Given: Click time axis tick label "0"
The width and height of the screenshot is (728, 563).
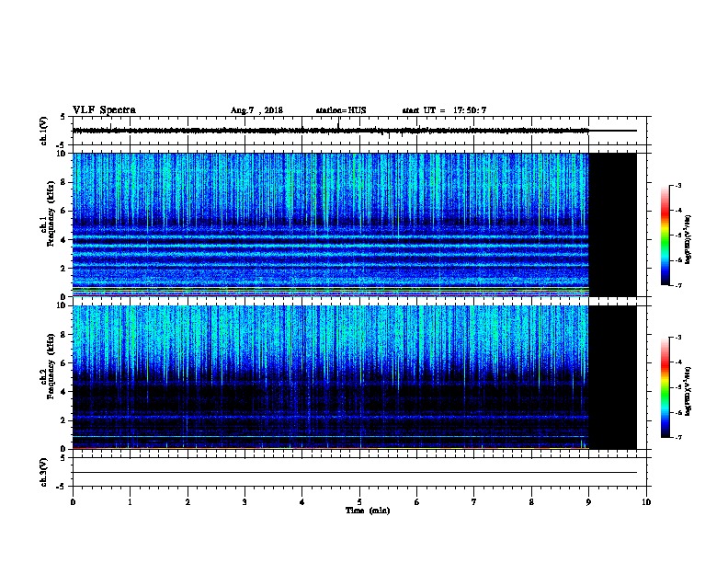Looking at the screenshot, I should (x=73, y=502).
